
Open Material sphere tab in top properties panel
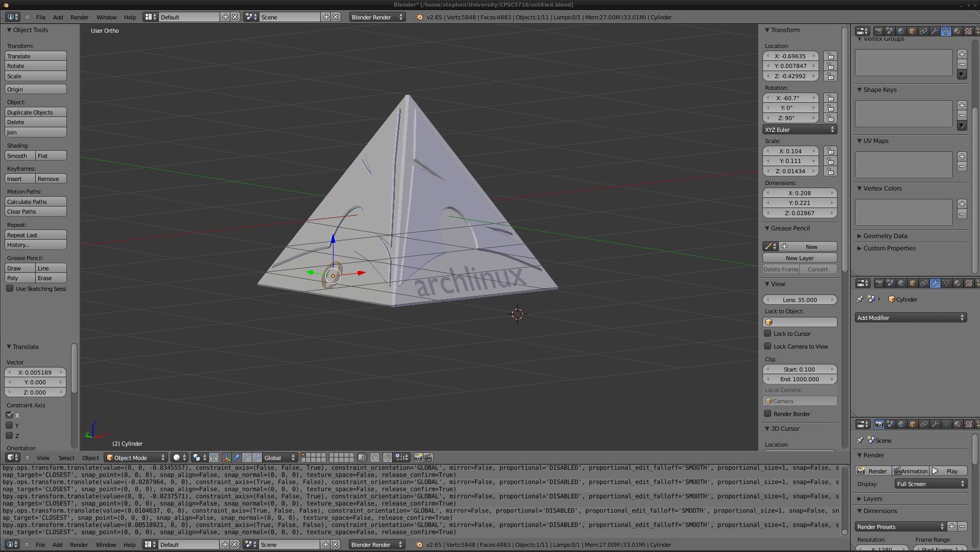click(x=957, y=31)
